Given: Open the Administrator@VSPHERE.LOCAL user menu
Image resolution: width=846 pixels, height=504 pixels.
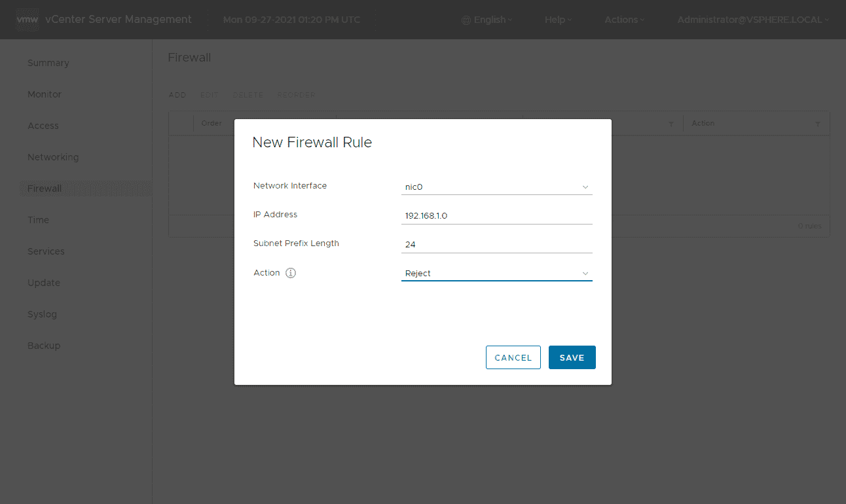Looking at the screenshot, I should pos(752,20).
